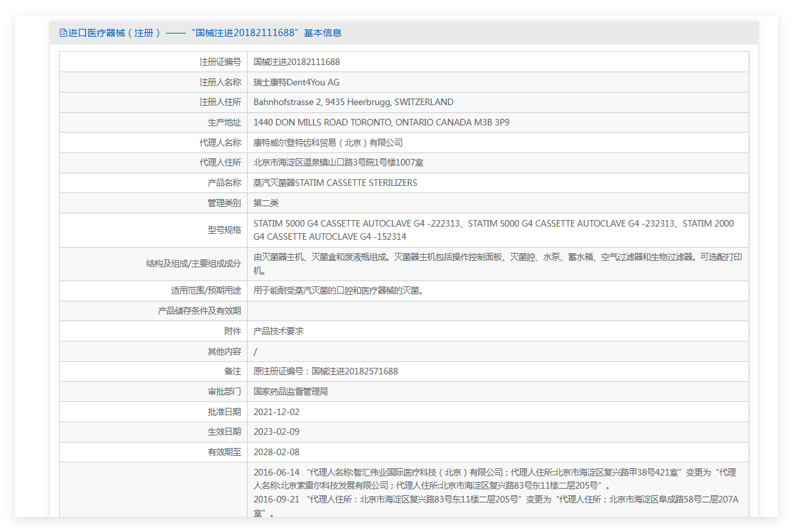Select intended use text 用于能耐受蒸汽灭菌的口腔

[x=338, y=290]
